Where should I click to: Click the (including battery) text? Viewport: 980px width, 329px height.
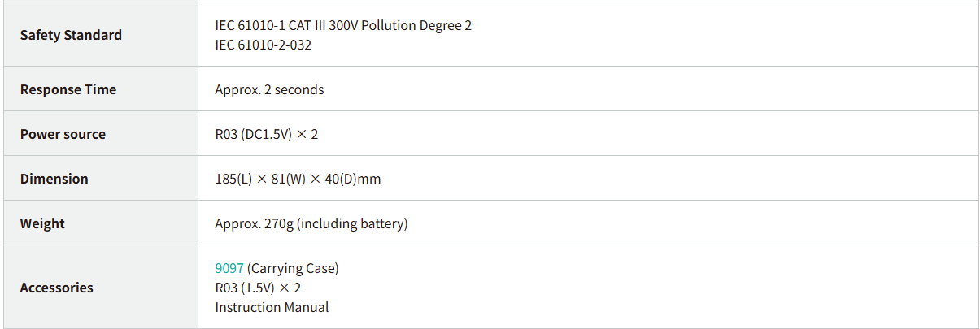coord(352,223)
